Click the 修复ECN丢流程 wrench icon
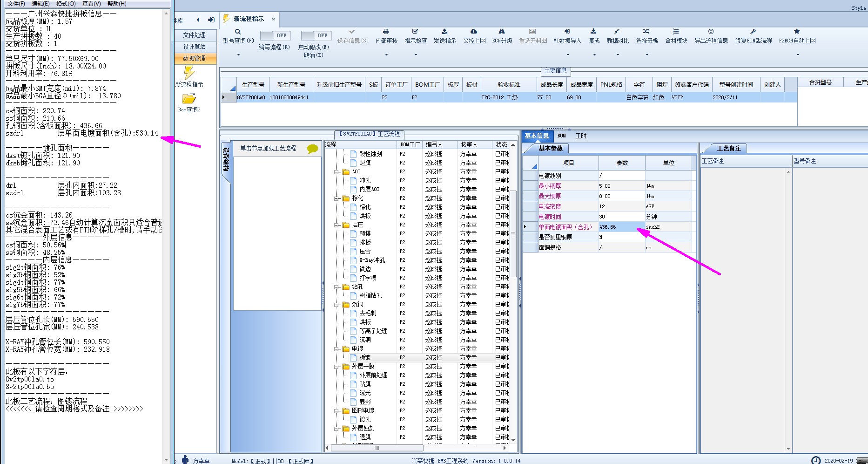Viewport: 868px width, 464px height. (753, 31)
